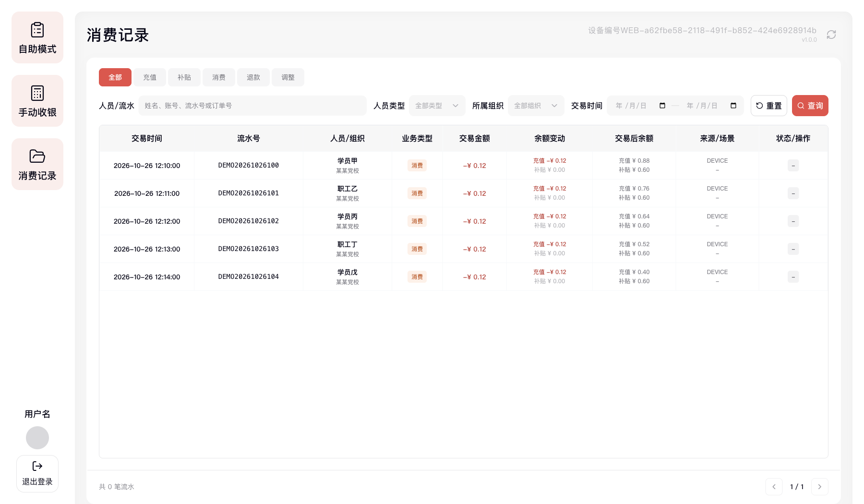Click the name 学员甲
The height and width of the screenshot is (504, 864).
tap(348, 161)
